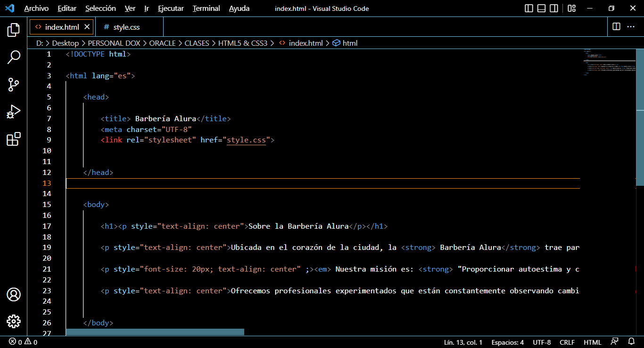The height and width of the screenshot is (348, 644).
Task: Open Customize Layout icon
Action: click(571, 8)
